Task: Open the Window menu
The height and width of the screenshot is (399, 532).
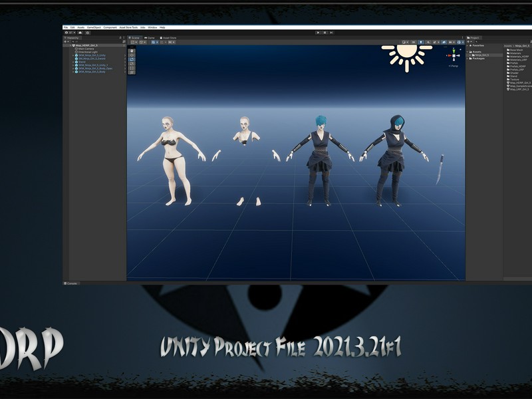Action: pos(152,27)
